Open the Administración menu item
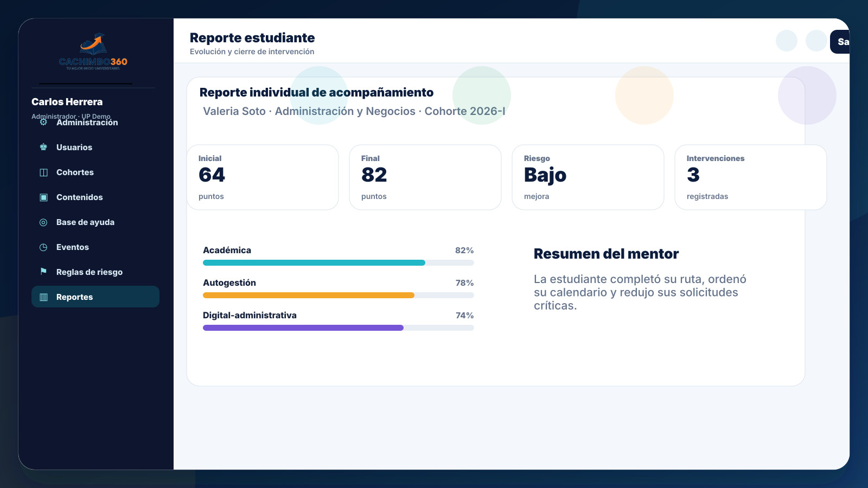The width and height of the screenshot is (868, 488). pos(95,123)
